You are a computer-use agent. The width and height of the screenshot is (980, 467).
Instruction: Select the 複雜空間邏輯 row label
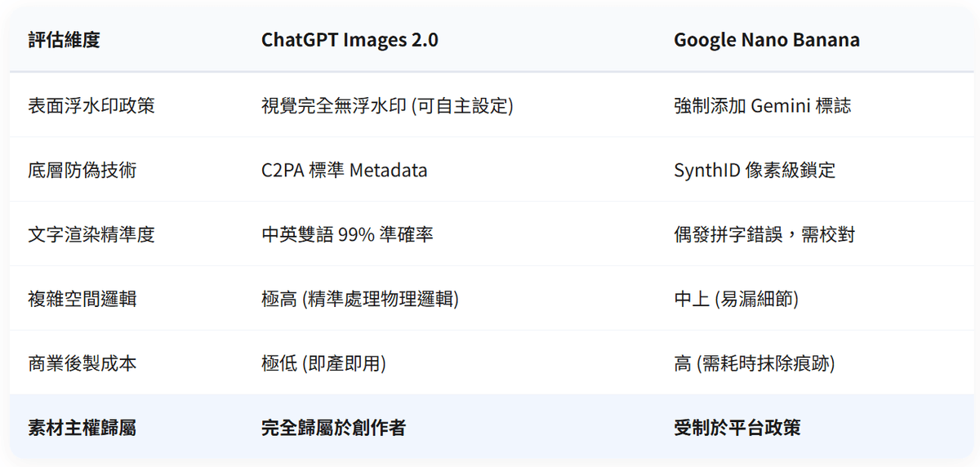(x=82, y=299)
